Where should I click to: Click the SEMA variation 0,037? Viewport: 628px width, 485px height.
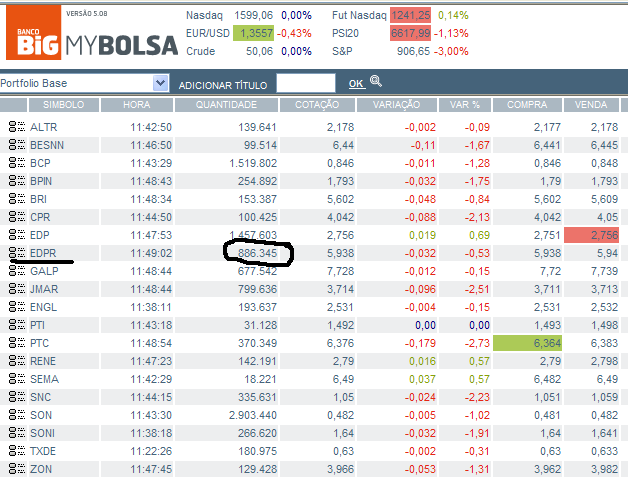click(422, 379)
